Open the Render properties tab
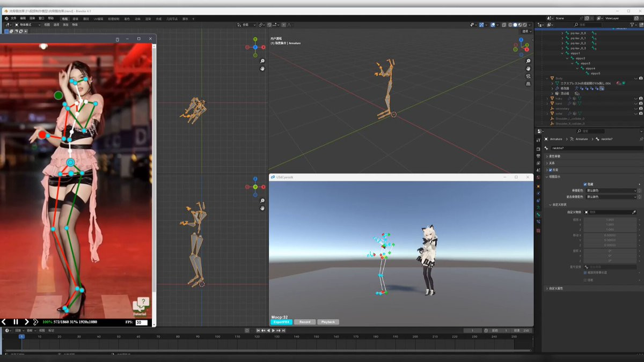644x362 pixels. 538,149
